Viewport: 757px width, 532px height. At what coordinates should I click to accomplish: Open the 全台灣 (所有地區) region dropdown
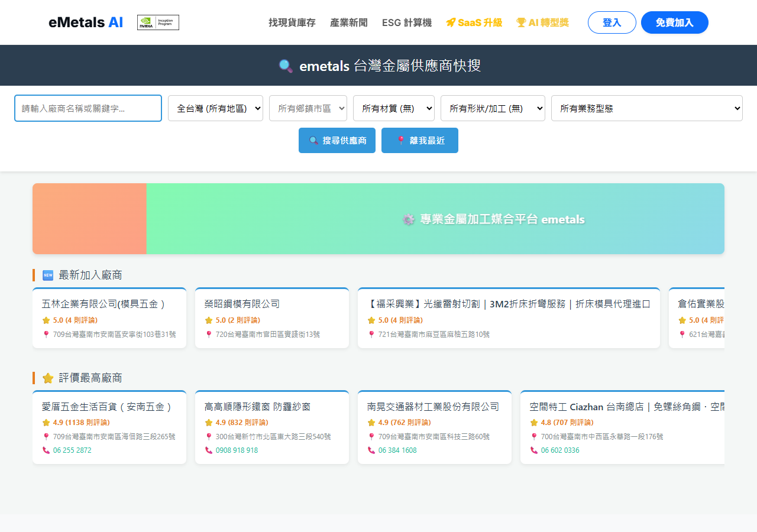215,108
